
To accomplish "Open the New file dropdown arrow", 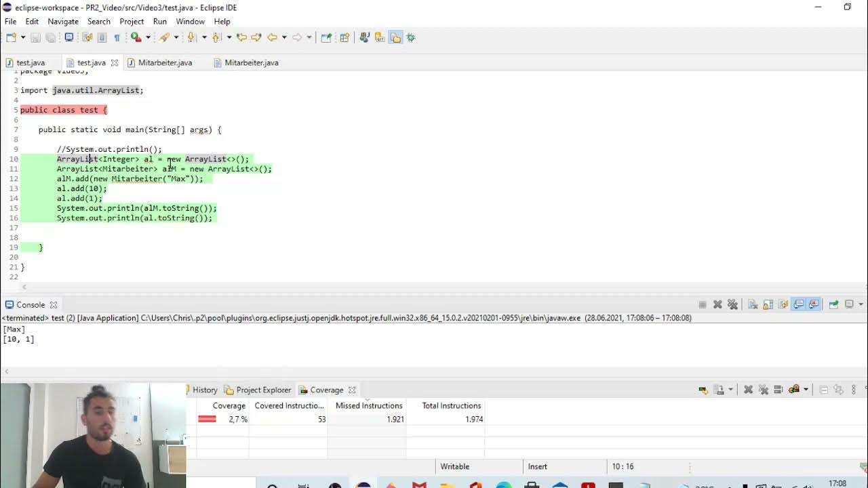I will pyautogui.click(x=23, y=38).
